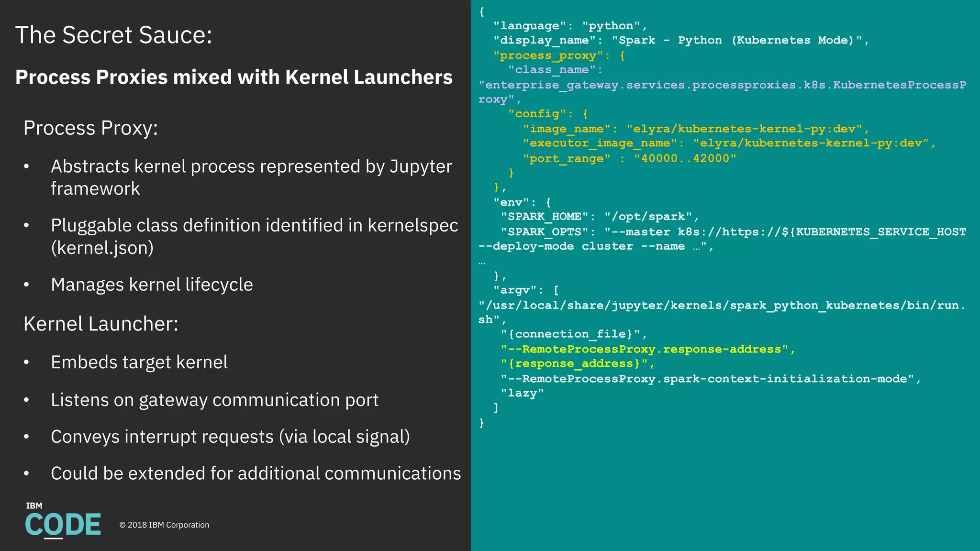Click the '/usr/local/share/jupyter/kernels' path line
This screenshot has width=980, height=551.
coord(722,312)
